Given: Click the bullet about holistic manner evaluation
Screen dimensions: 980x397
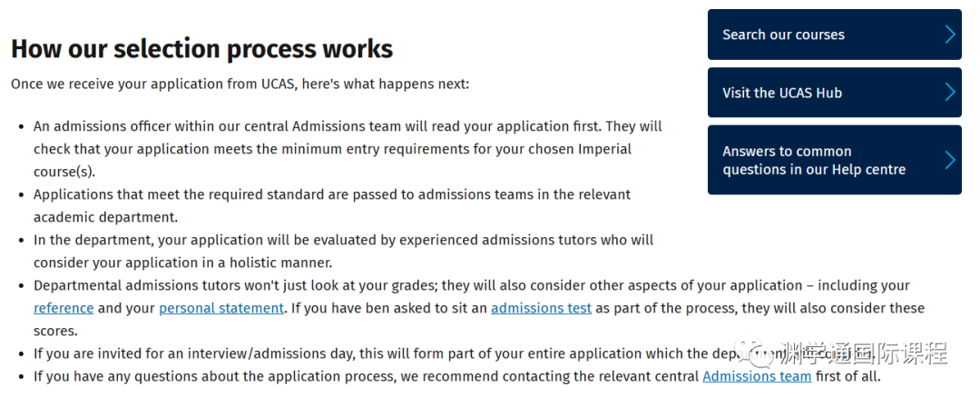Looking at the screenshot, I should click(344, 251).
